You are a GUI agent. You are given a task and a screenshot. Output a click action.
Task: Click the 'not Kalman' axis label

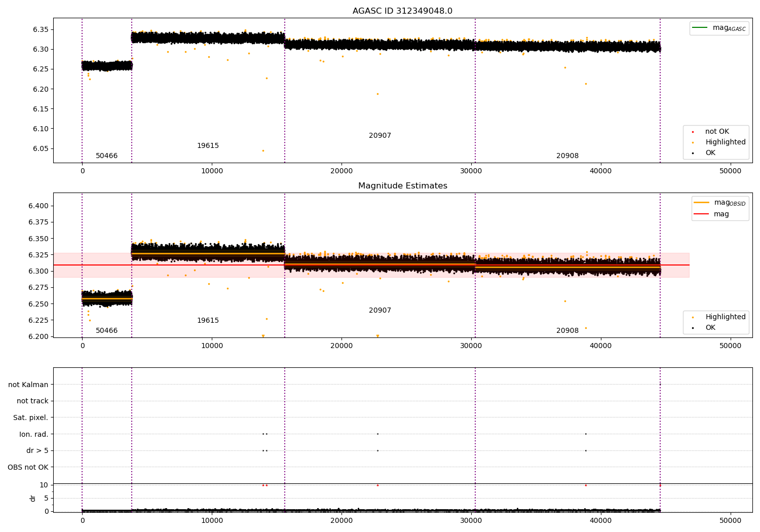coord(28,385)
